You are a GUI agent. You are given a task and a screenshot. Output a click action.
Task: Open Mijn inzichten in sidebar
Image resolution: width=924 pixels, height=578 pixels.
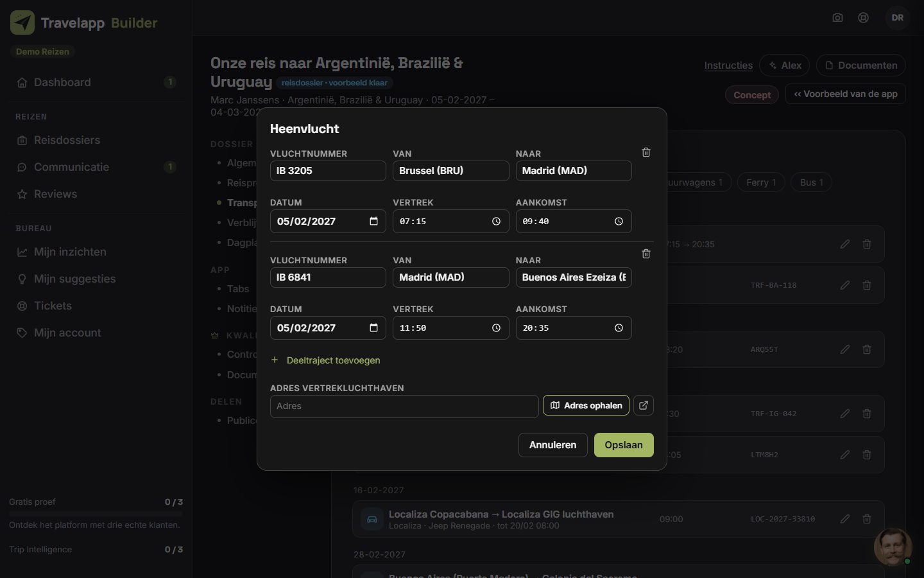pos(96,252)
